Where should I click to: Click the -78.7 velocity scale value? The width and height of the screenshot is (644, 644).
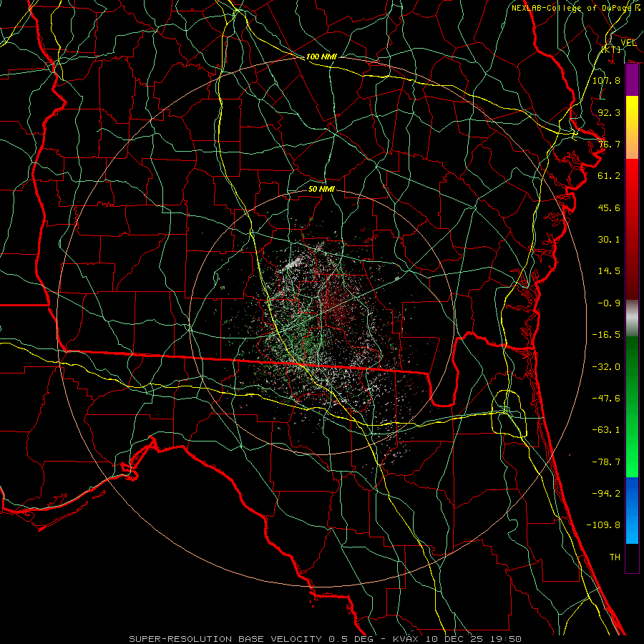point(606,462)
